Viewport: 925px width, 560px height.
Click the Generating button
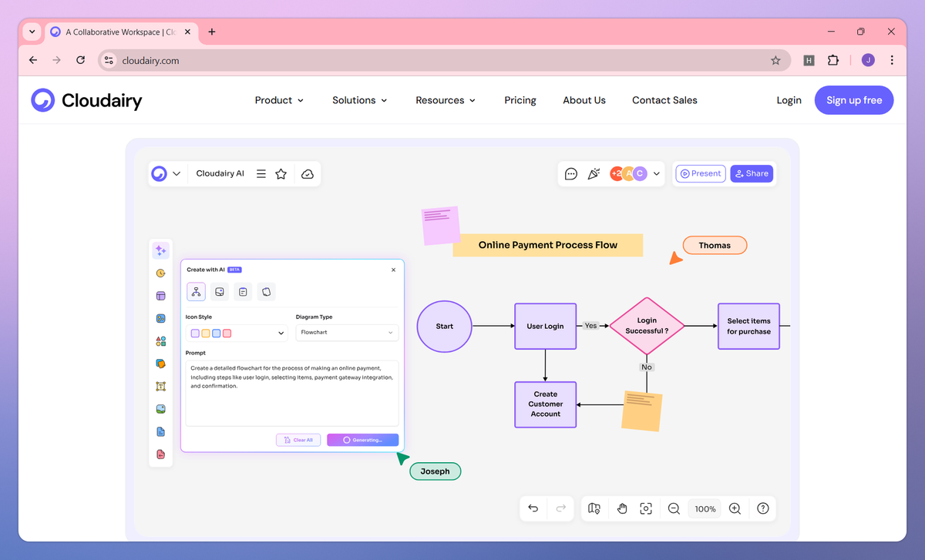[362, 440]
